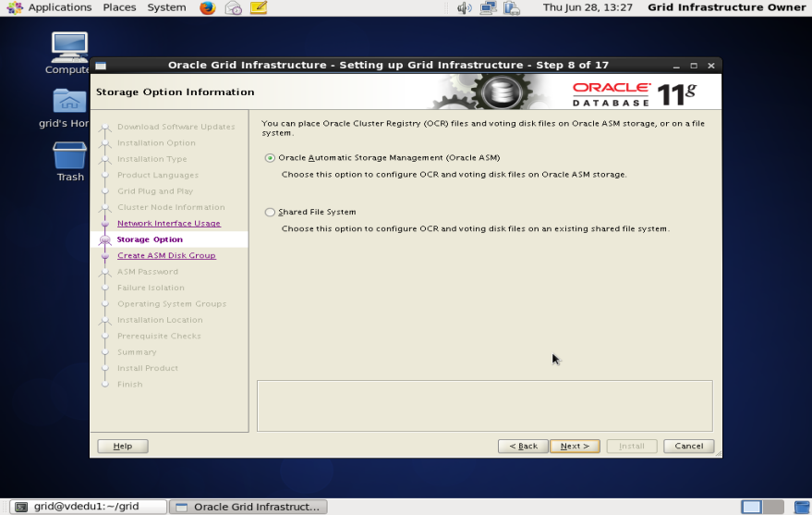
Task: Click the GNOME Applications menu foot icon
Action: pos(15,7)
